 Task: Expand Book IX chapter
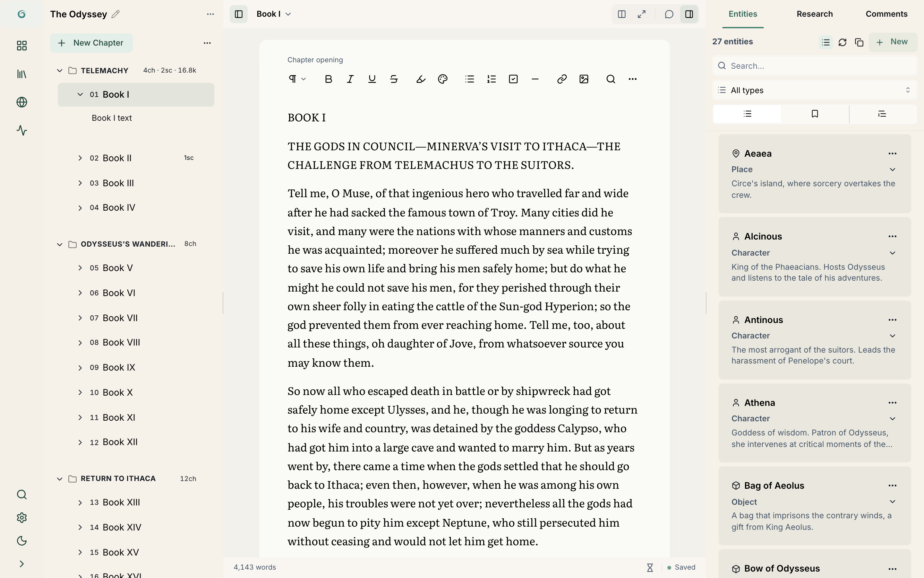[80, 368]
